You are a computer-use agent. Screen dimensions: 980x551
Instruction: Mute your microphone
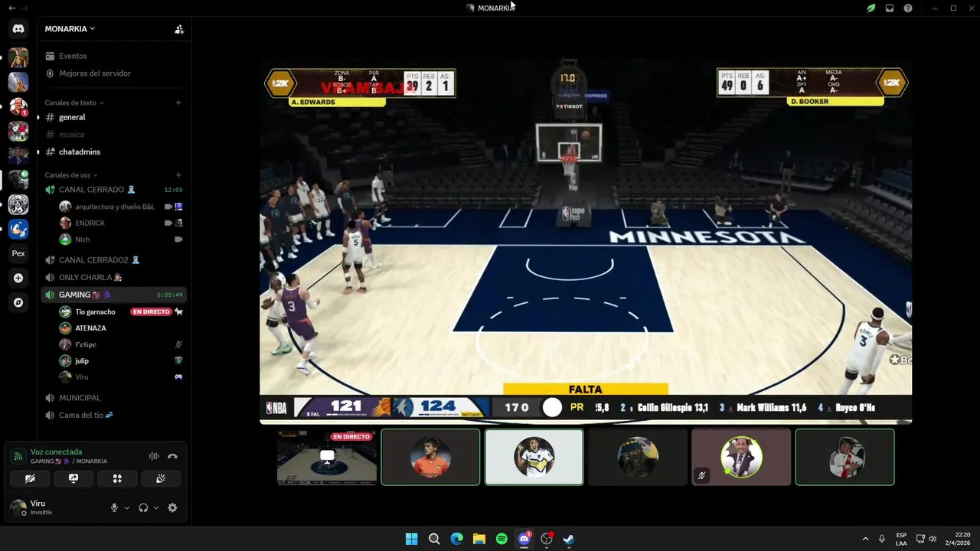coord(114,507)
